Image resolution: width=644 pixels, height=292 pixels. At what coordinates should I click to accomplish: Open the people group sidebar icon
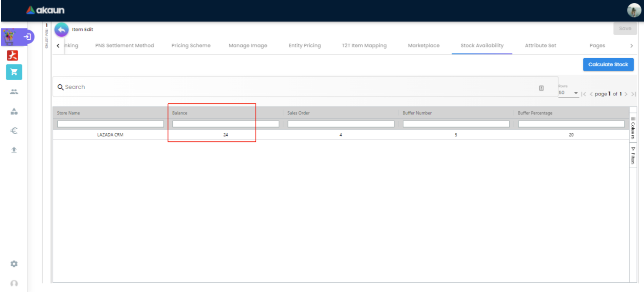pos(14,92)
